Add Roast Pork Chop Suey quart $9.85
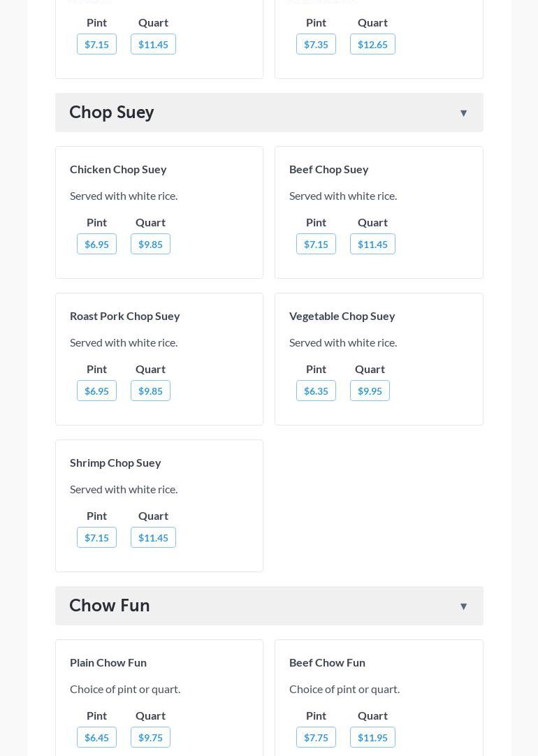This screenshot has height=756, width=538. pyautogui.click(x=150, y=391)
